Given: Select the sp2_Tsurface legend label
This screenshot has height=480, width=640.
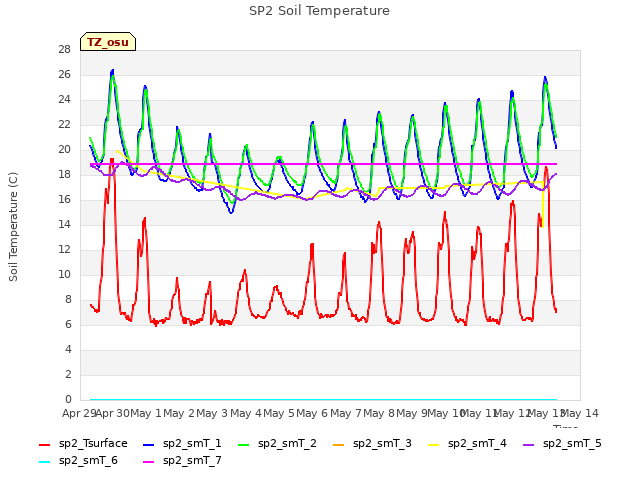Looking at the screenshot, I should [x=93, y=444].
